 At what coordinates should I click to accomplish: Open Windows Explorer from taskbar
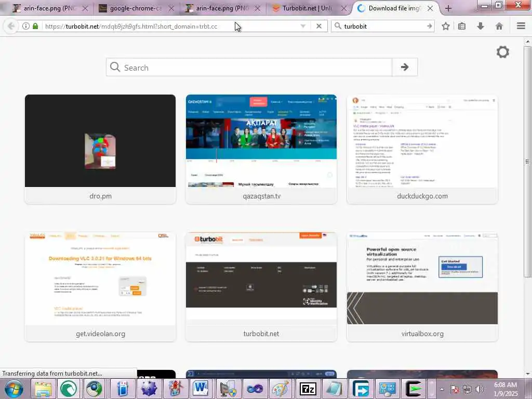pos(43,389)
